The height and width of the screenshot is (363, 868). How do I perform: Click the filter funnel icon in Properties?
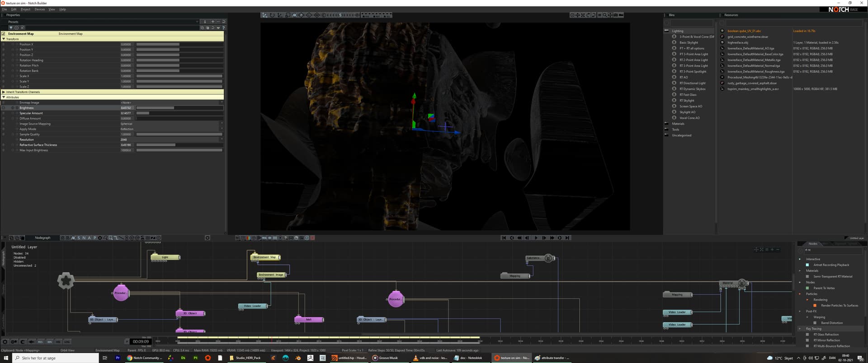[x=11, y=28]
